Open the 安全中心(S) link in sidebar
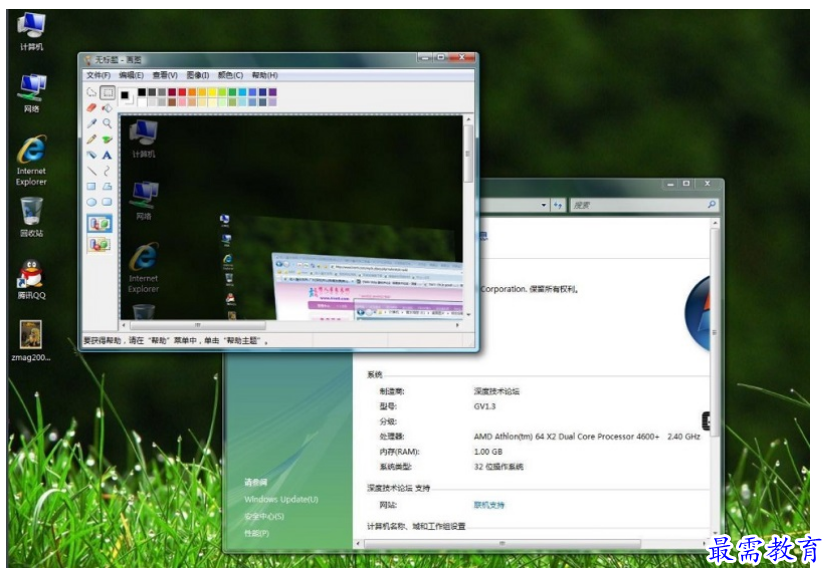 click(x=264, y=516)
